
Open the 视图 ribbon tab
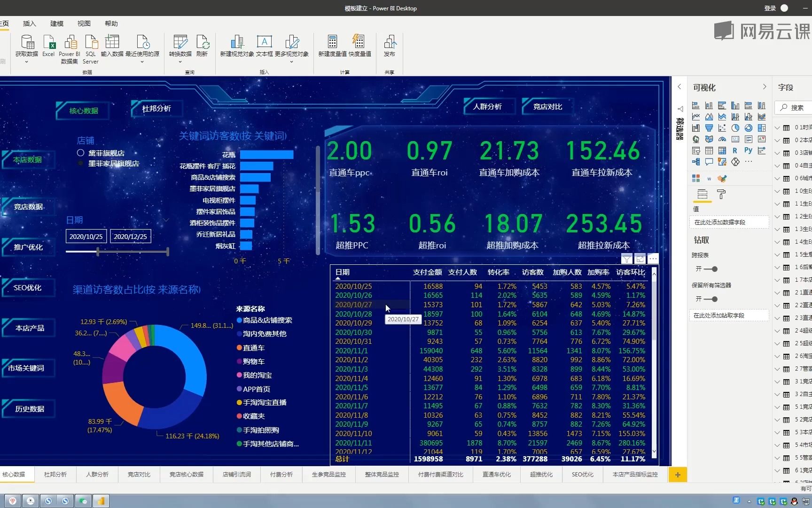84,24
